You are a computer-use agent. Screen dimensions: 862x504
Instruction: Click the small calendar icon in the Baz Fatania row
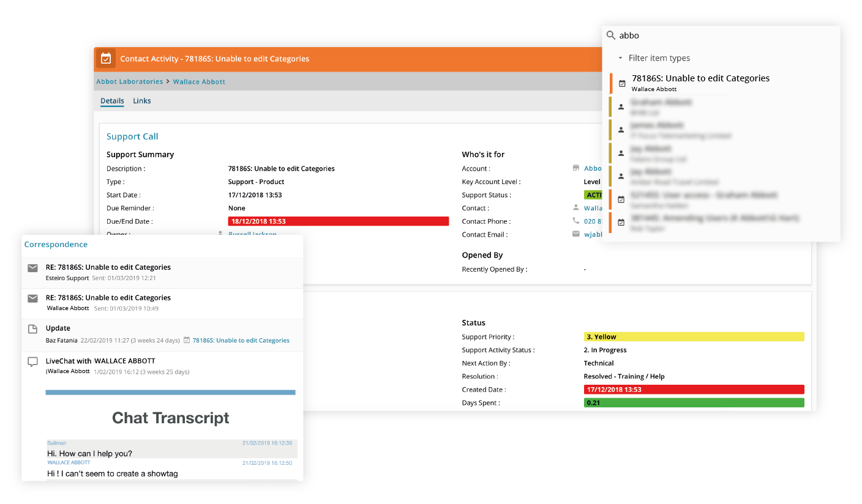(187, 340)
